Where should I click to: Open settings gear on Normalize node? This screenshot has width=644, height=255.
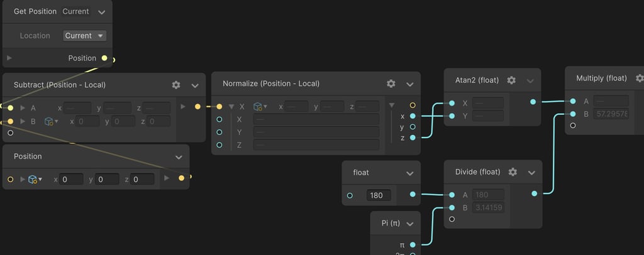pyautogui.click(x=391, y=84)
